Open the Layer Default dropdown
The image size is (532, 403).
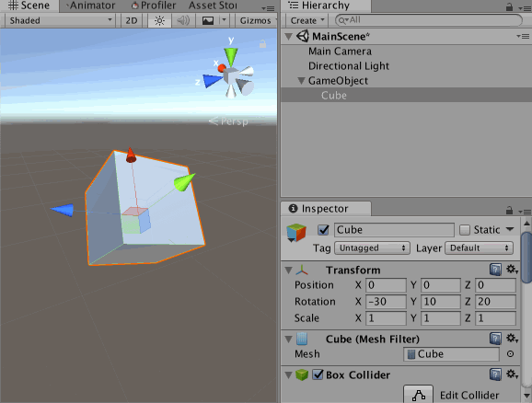479,248
